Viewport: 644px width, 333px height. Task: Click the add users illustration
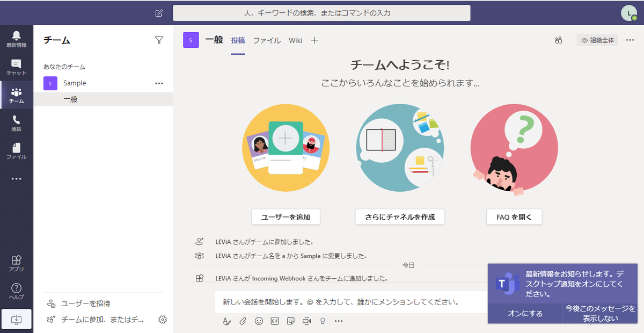point(286,147)
